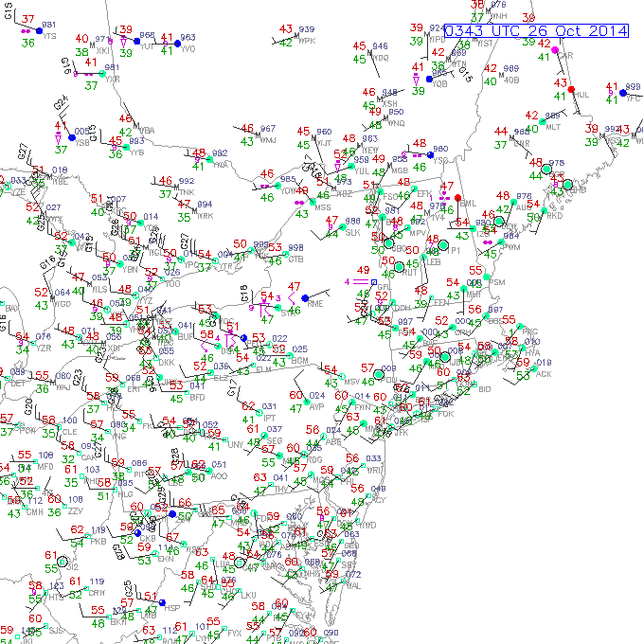Click the WGD station label

[x=63, y=304]
